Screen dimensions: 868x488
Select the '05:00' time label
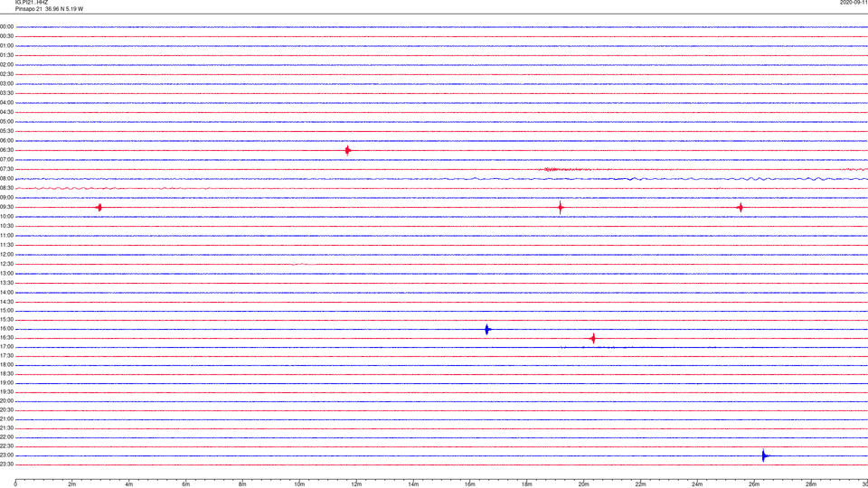tap(7, 122)
